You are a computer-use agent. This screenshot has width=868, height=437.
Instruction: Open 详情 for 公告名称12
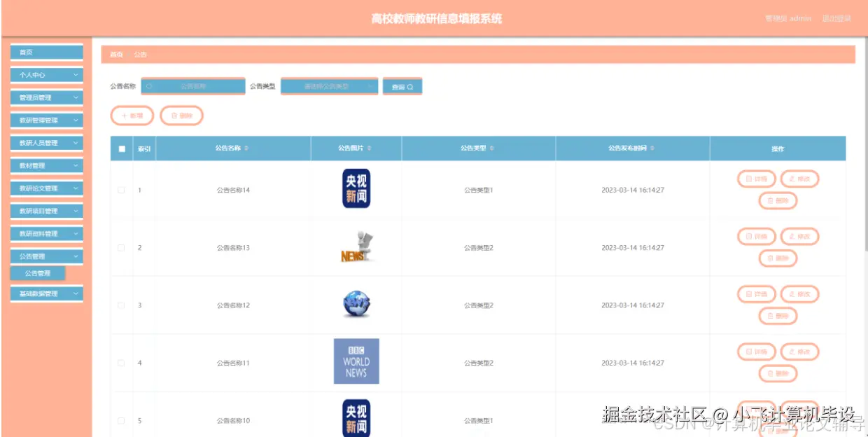pos(757,294)
